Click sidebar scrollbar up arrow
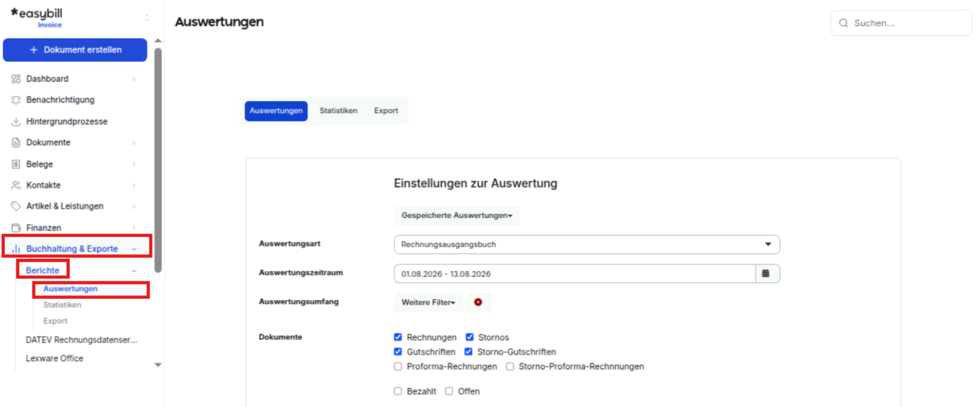Image resolution: width=980 pixels, height=407 pixels. 158,41
